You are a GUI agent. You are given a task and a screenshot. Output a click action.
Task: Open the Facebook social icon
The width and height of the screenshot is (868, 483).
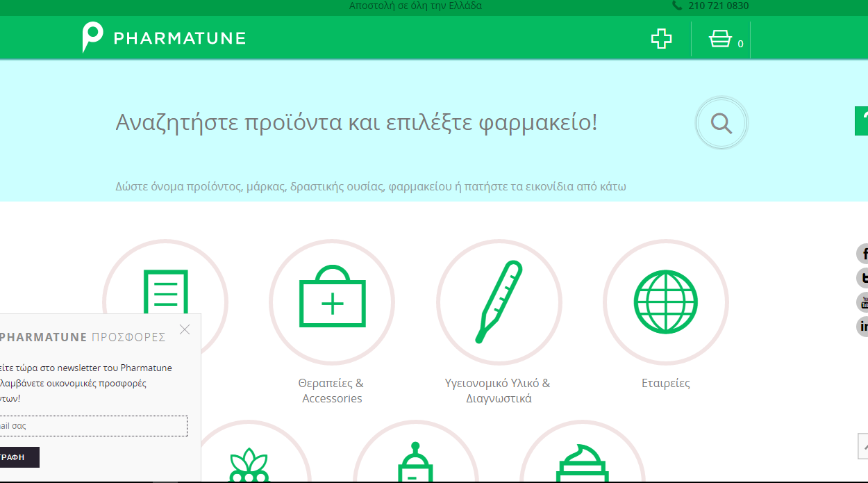[x=863, y=254]
